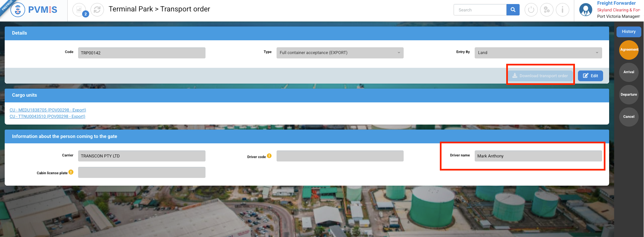Open cargo unit MEDU1838705 link
Image resolution: width=644 pixels, height=237 pixels.
[48, 110]
